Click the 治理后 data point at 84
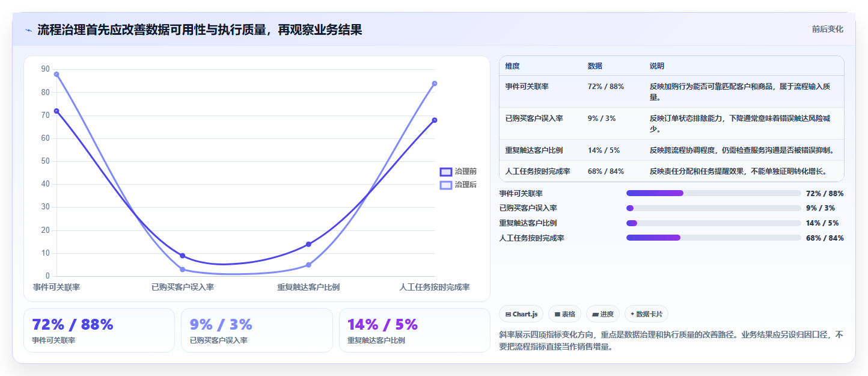The image size is (868, 376). tap(435, 83)
